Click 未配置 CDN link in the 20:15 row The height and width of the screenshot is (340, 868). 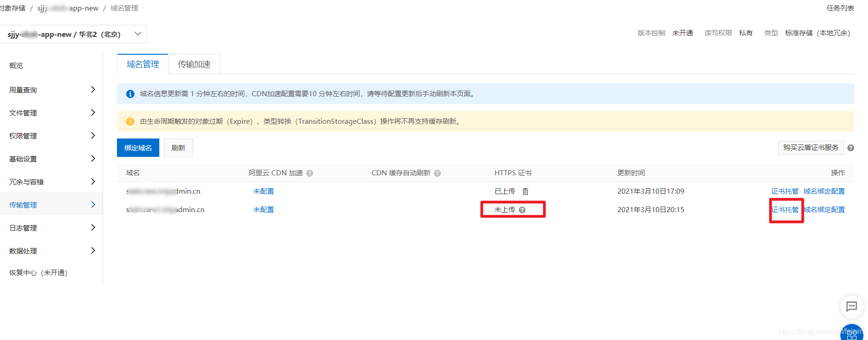click(263, 210)
